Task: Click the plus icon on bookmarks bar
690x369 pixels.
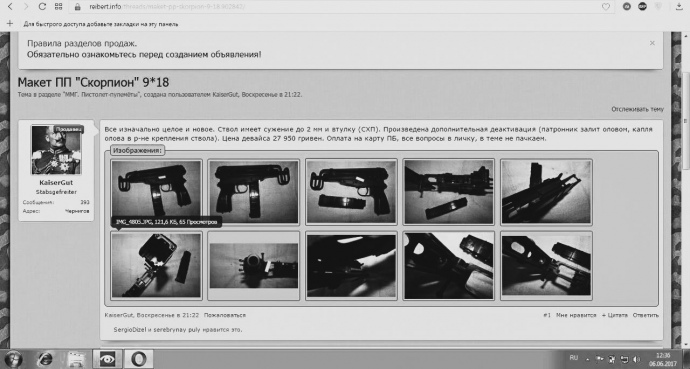Action: pos(10,24)
